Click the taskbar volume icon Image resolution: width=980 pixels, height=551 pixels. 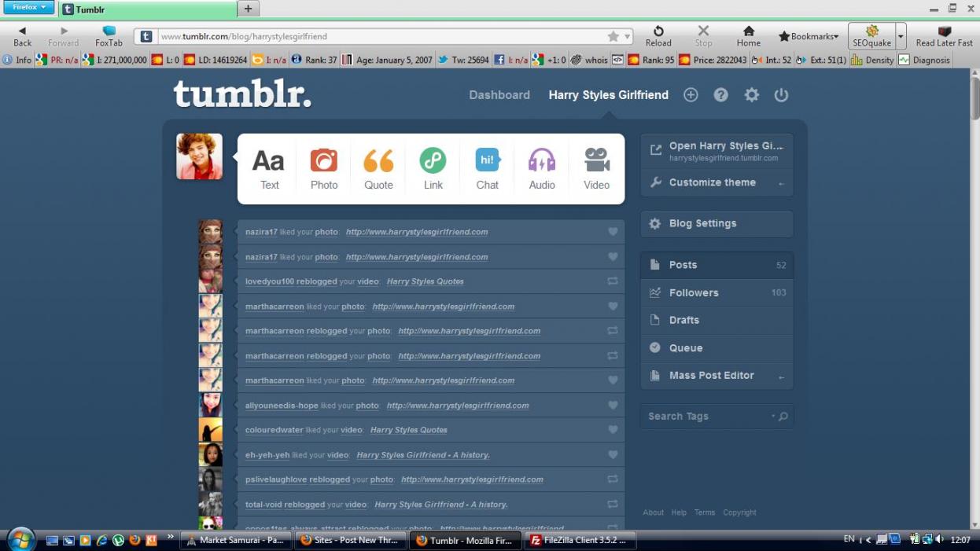[939, 539]
